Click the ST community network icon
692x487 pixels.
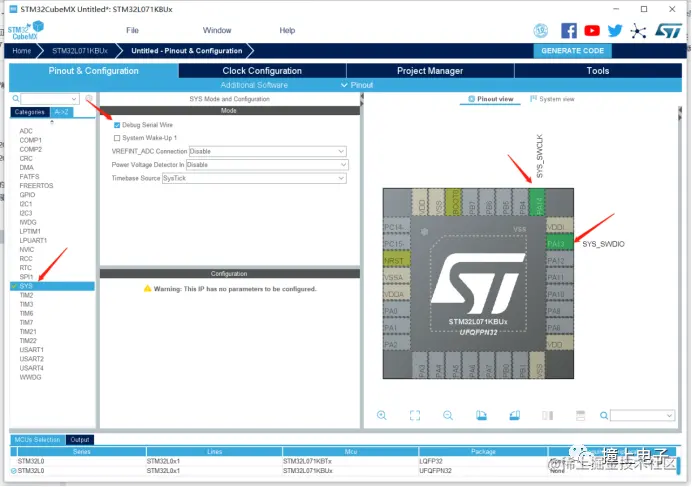click(638, 31)
